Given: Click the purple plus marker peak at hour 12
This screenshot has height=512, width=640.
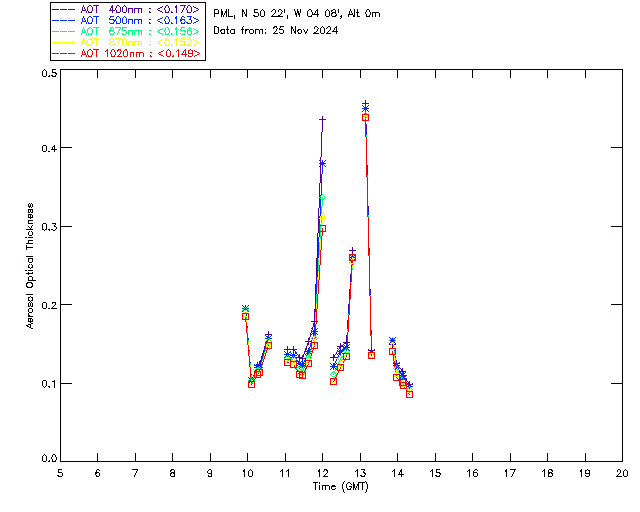Looking at the screenshot, I should (322, 120).
